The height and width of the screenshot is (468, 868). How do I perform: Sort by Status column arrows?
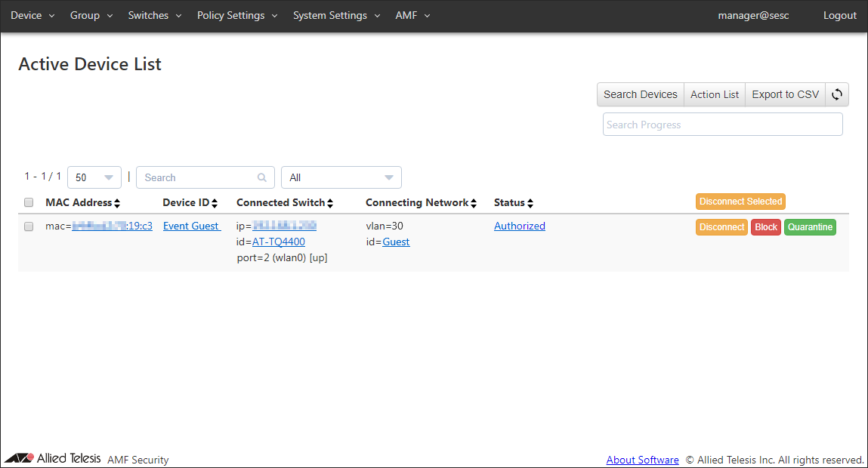(x=530, y=203)
